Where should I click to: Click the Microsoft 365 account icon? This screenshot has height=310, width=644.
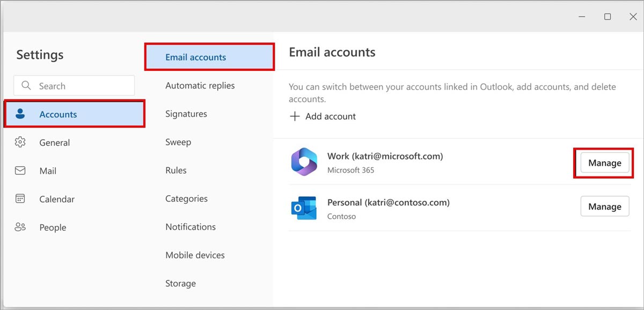(304, 162)
